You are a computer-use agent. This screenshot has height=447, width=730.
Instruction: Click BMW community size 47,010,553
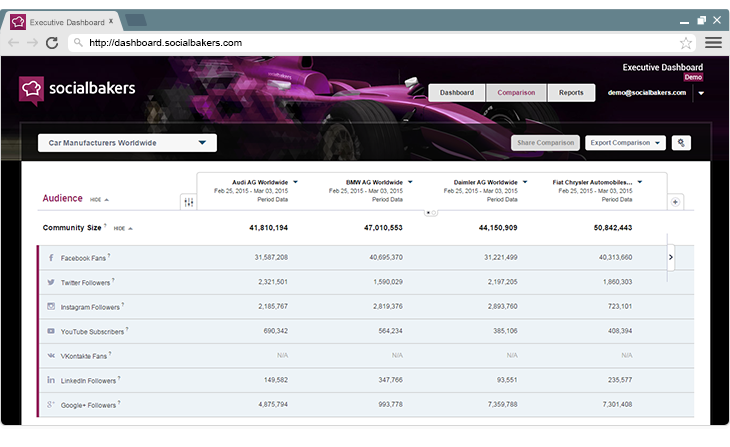coord(383,228)
